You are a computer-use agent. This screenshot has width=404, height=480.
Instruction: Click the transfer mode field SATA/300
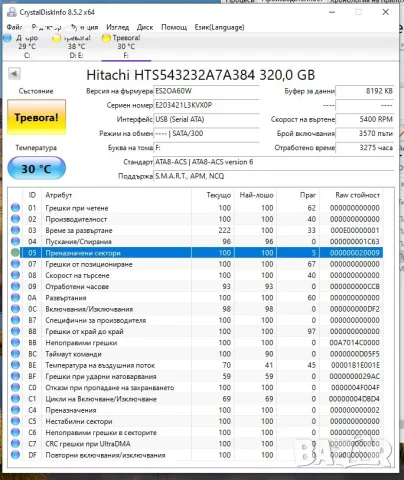click(x=206, y=134)
